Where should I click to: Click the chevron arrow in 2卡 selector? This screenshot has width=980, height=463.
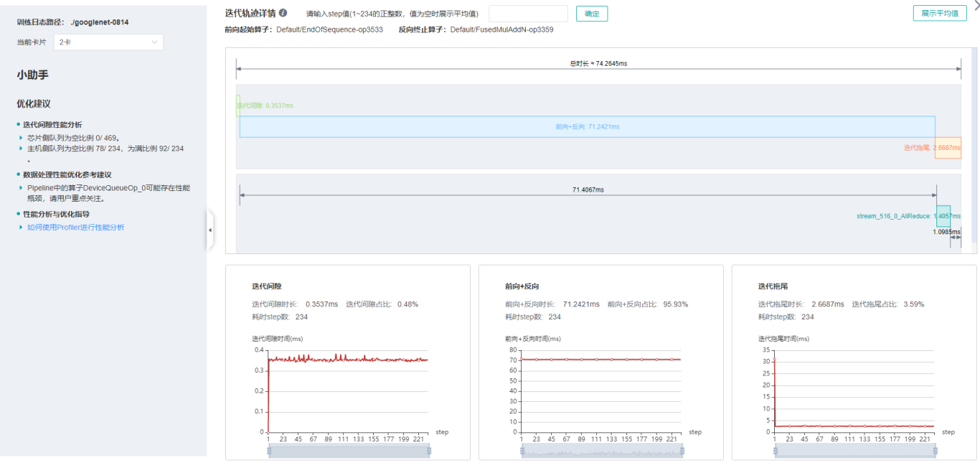pos(154,42)
